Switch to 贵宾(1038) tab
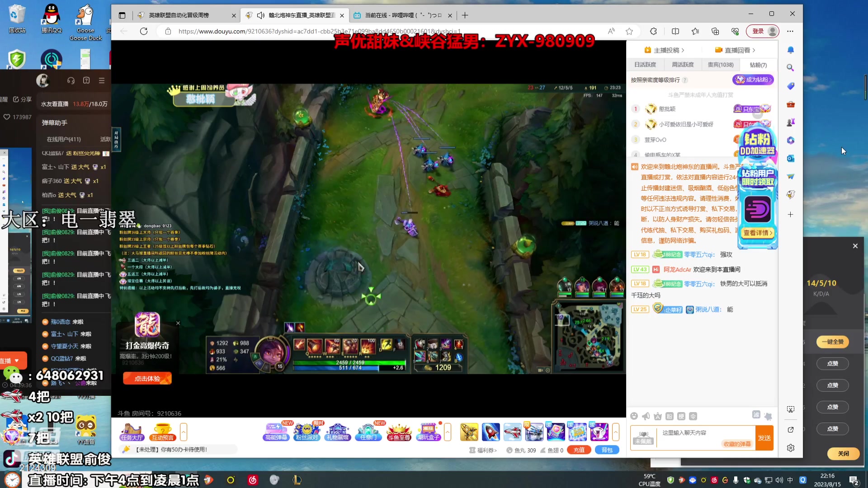868x488 pixels. point(721,65)
